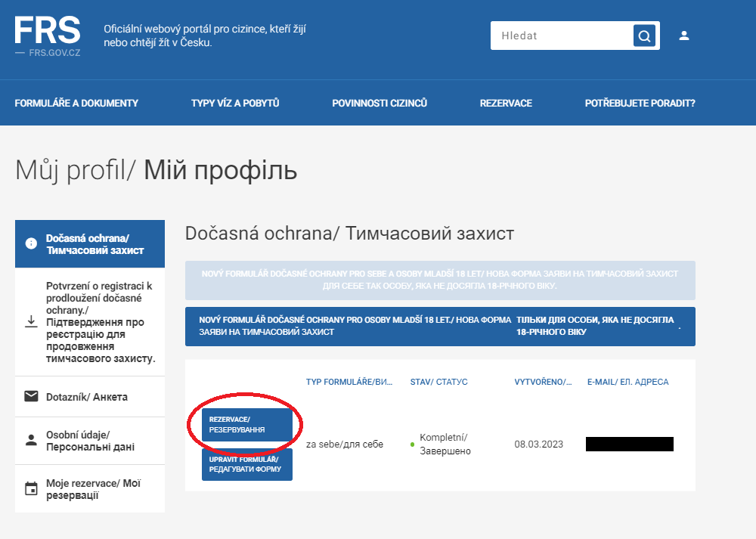
Task: Click new form button for persons under 18
Action: point(440,327)
